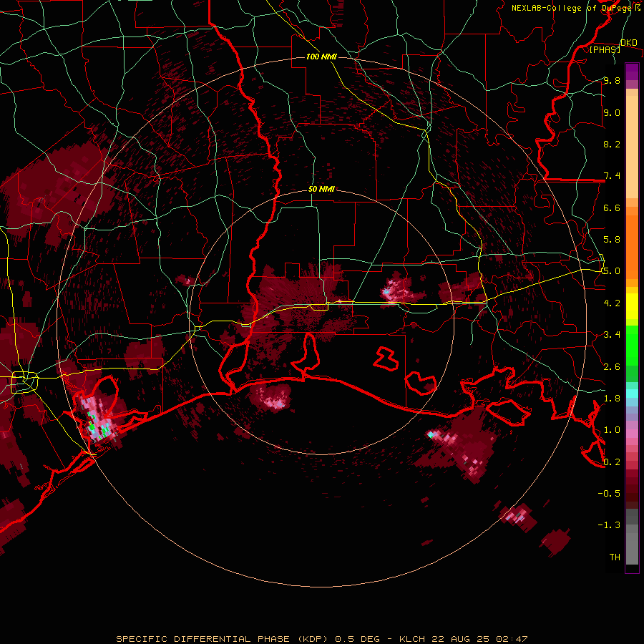This screenshot has width=644, height=644.
Task: Click the yellow highway loop around Houston
Action: [24, 382]
